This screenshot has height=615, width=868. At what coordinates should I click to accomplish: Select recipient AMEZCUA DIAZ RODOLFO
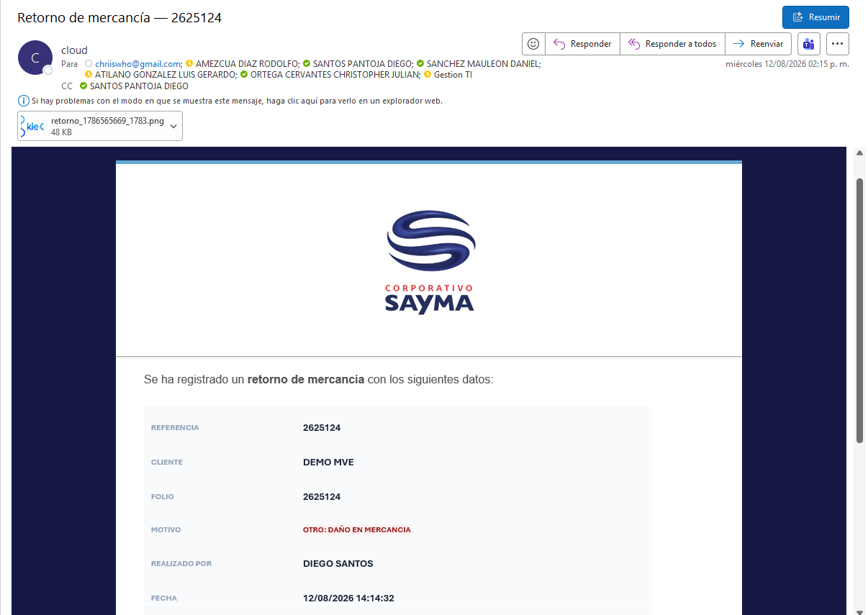pos(247,63)
